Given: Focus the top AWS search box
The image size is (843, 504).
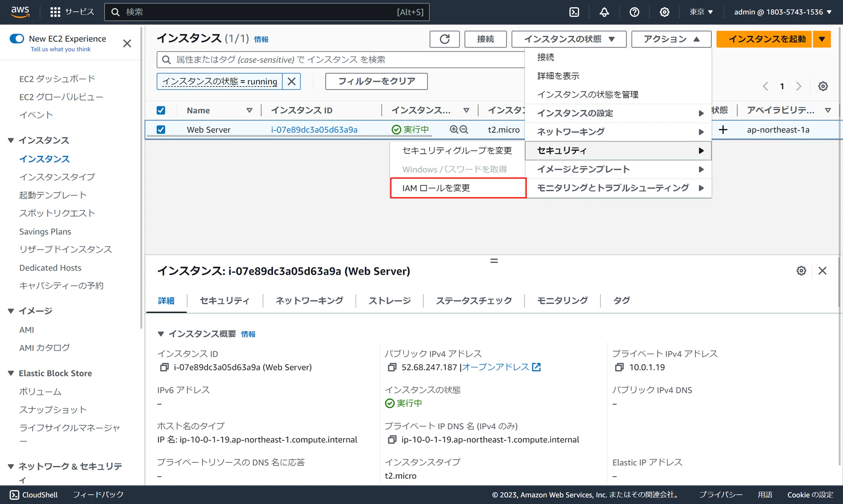Looking at the screenshot, I should click(x=267, y=12).
